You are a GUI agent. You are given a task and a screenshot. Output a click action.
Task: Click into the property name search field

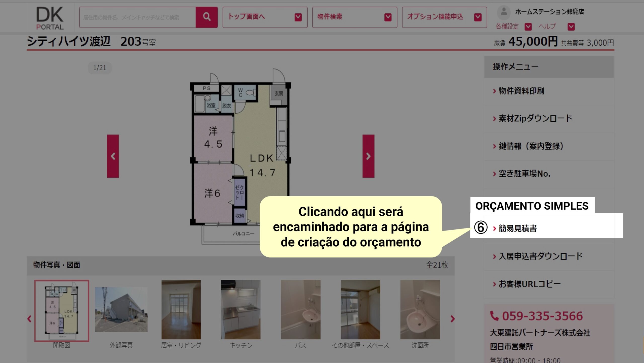pyautogui.click(x=137, y=17)
